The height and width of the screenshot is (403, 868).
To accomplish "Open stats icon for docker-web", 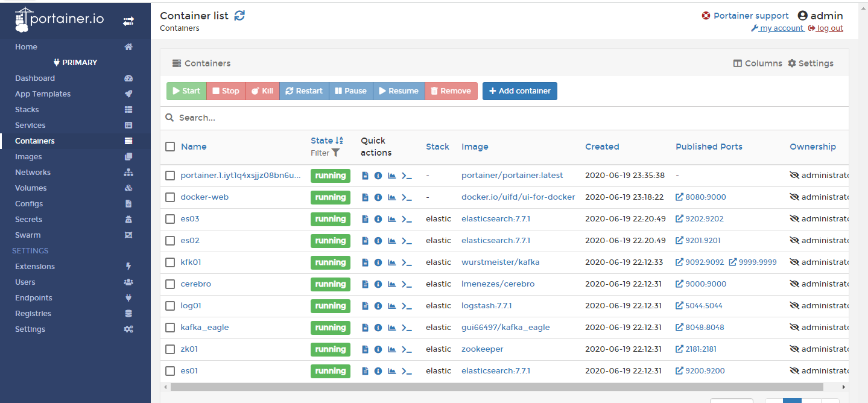I will click(x=391, y=197).
